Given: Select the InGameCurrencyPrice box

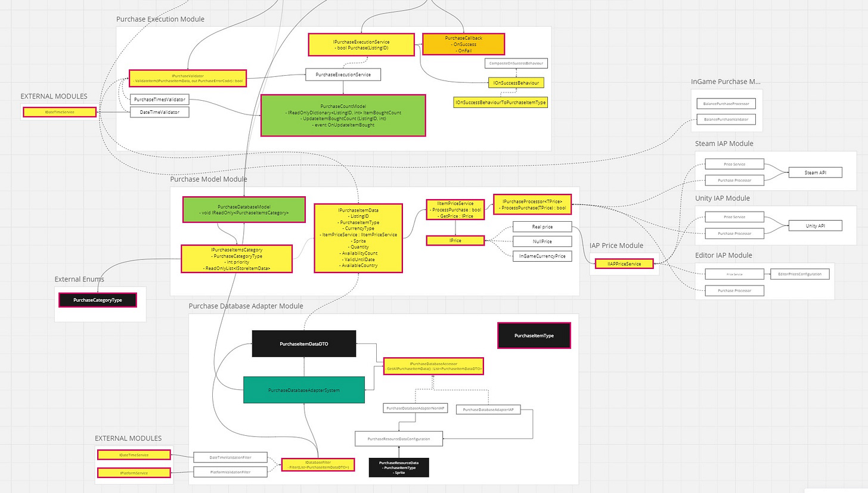Looking at the screenshot, I should (x=542, y=256).
